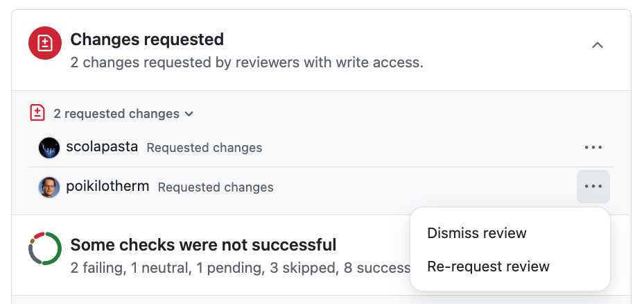Open the scolapasta username link

click(x=102, y=147)
